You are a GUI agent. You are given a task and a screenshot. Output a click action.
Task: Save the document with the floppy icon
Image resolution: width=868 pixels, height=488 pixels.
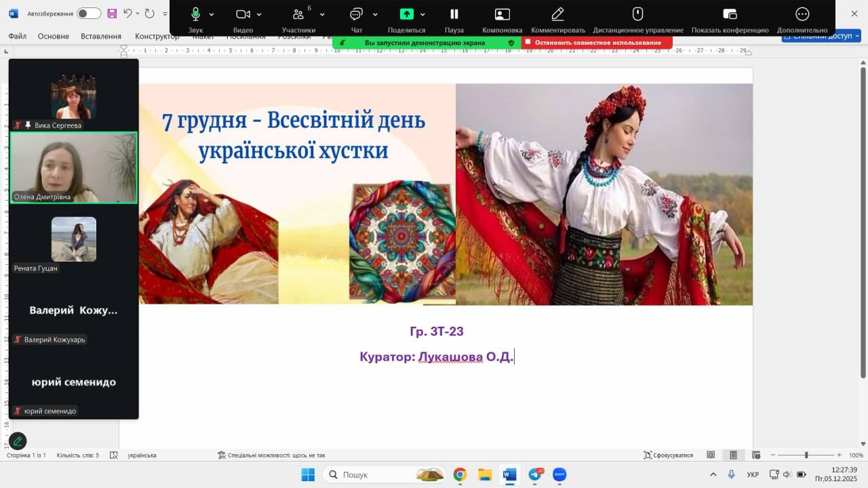click(x=112, y=14)
